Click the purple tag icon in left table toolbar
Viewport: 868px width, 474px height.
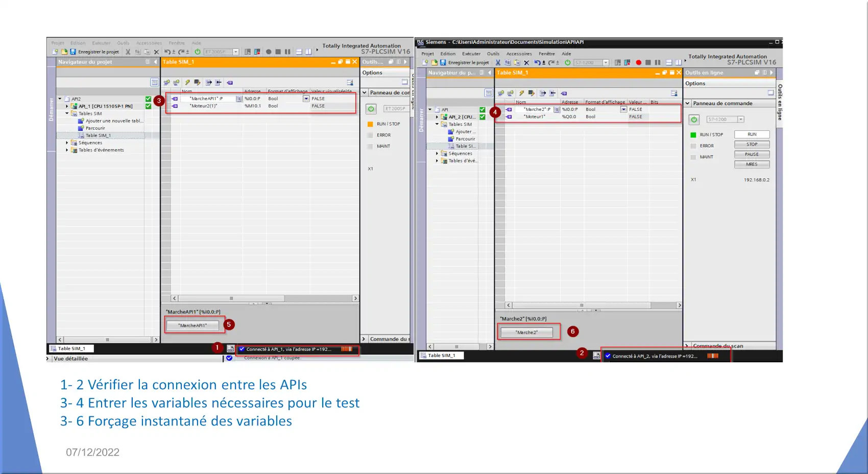[x=230, y=82]
